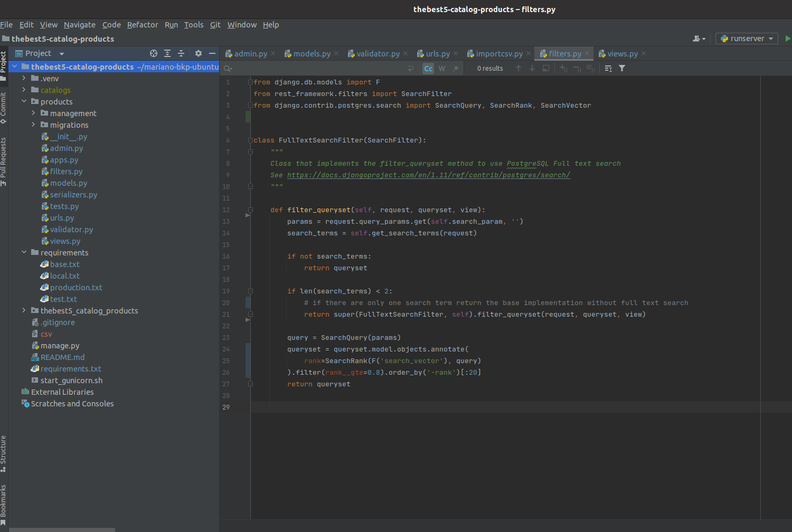This screenshot has height=532, width=792.
Task: Click the Project panel horizontal scrollbar
Action: [x=62, y=529]
